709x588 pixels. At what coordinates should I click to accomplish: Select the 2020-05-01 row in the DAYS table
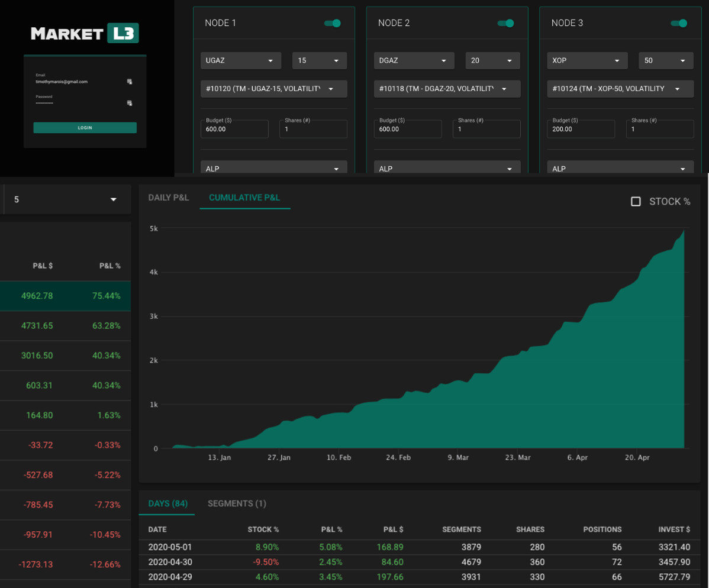(x=355, y=547)
